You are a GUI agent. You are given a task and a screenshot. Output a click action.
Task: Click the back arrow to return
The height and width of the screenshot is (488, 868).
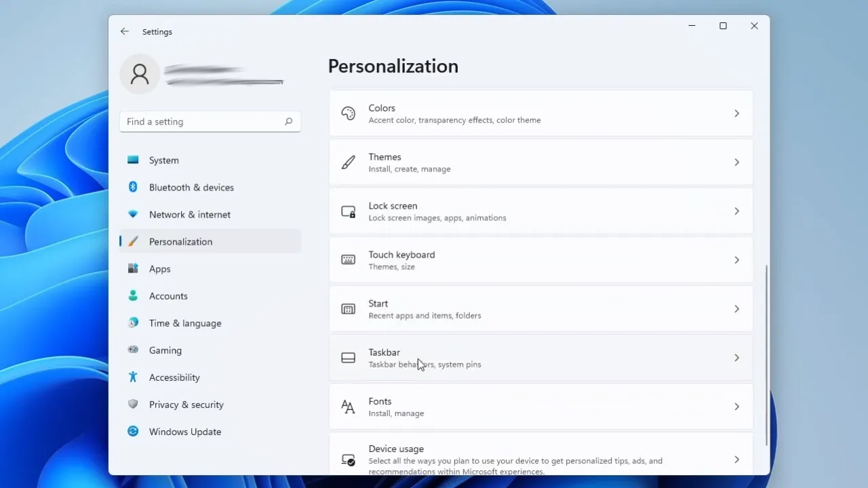click(124, 31)
